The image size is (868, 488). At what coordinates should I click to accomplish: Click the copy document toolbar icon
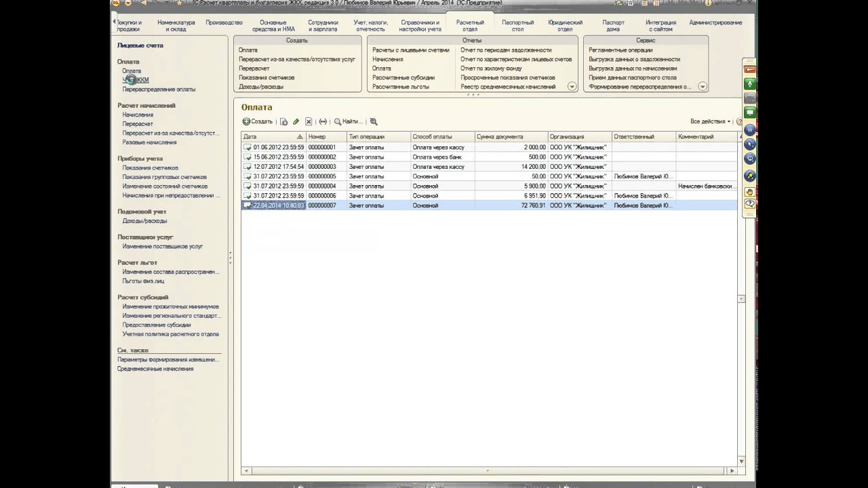284,121
